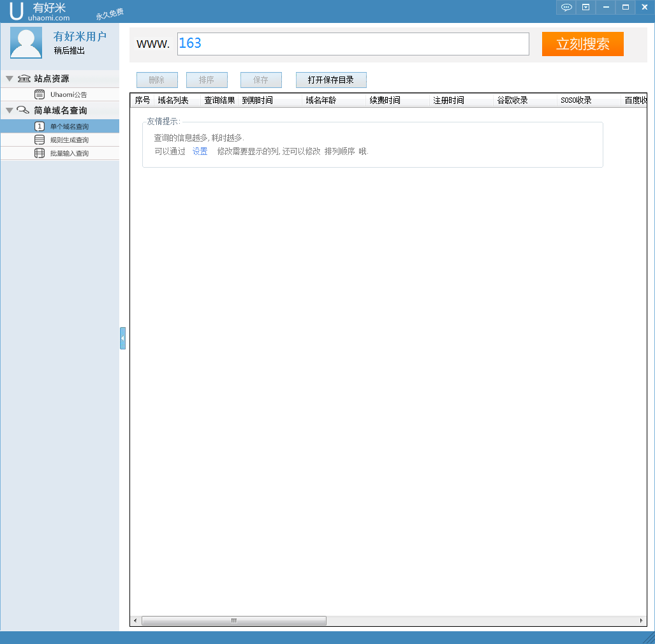This screenshot has width=655, height=644.
Task: Click the 简单域名查询 magnifier icon
Action: (x=23, y=110)
